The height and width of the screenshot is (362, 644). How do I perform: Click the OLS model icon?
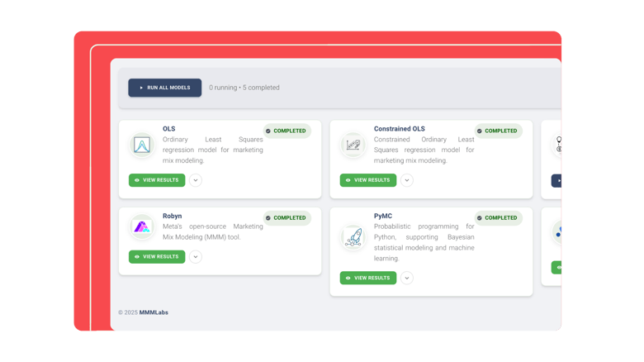point(142,145)
